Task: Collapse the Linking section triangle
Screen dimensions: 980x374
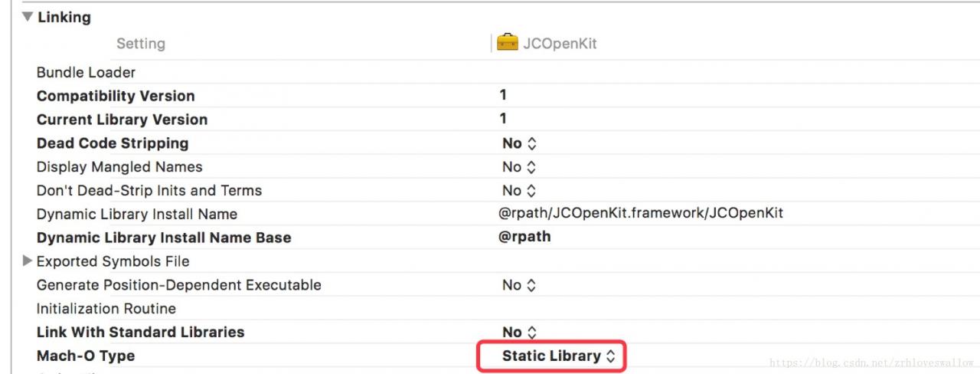Action: click(x=28, y=17)
